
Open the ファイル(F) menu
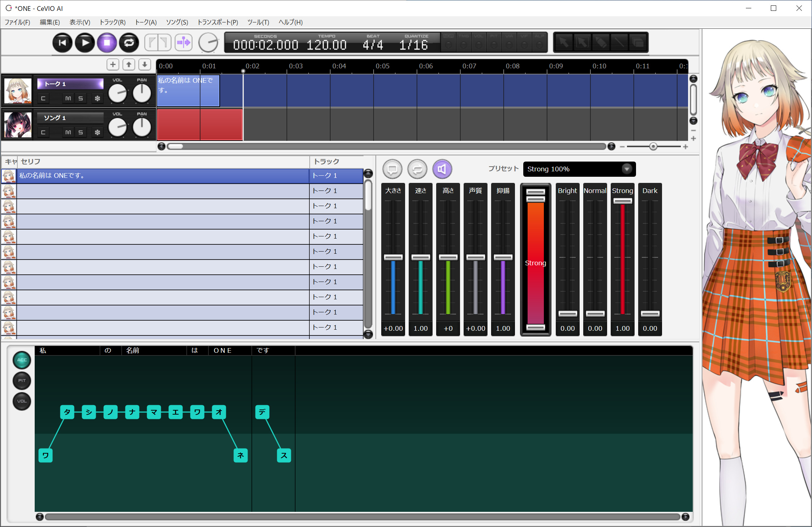click(17, 22)
